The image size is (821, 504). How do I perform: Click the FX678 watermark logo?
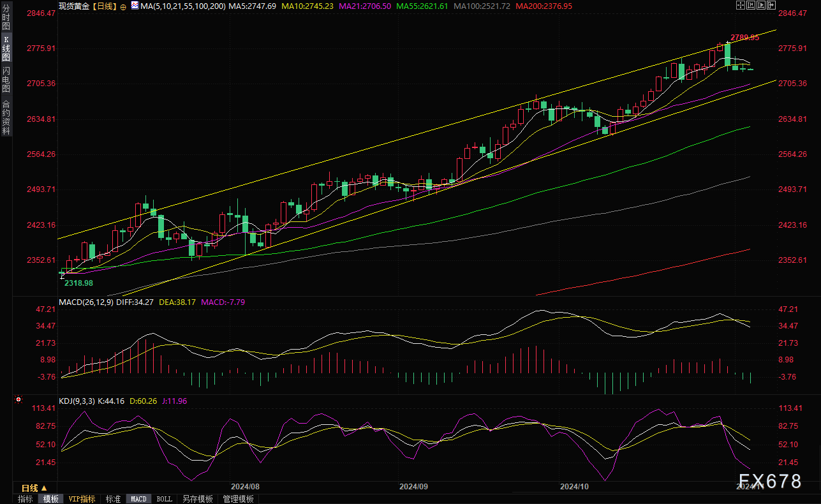771,482
